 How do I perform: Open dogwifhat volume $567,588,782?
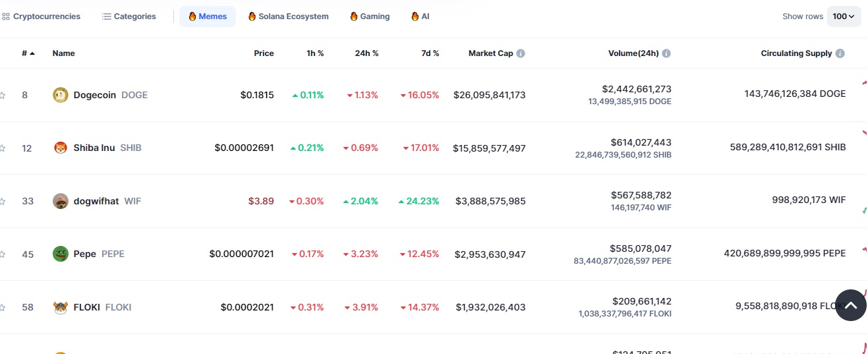[x=641, y=195]
